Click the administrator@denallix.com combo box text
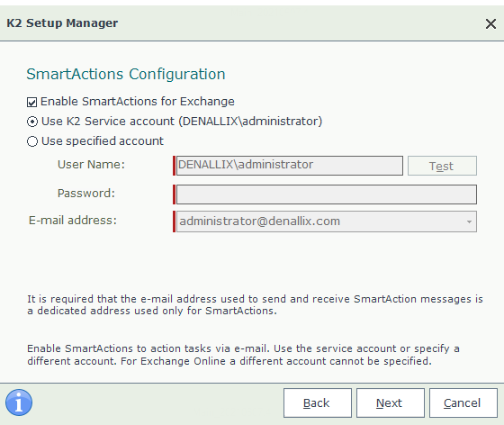504x425 pixels. pos(259,222)
